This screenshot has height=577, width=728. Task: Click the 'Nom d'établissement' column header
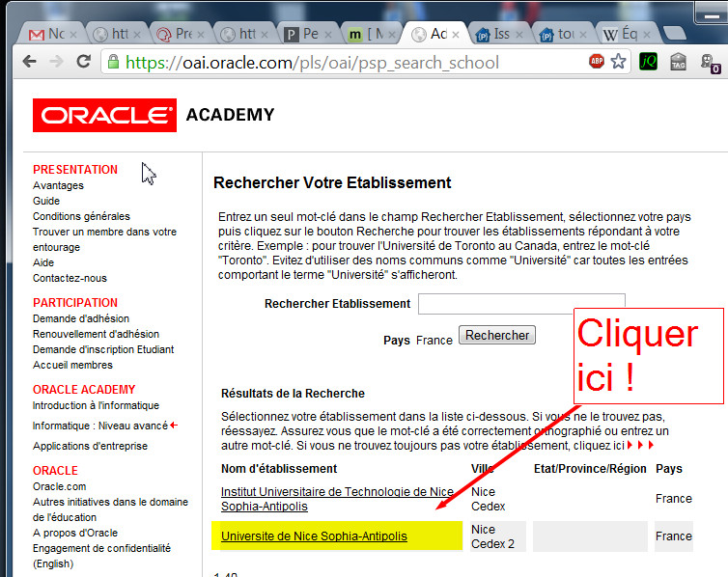(279, 469)
